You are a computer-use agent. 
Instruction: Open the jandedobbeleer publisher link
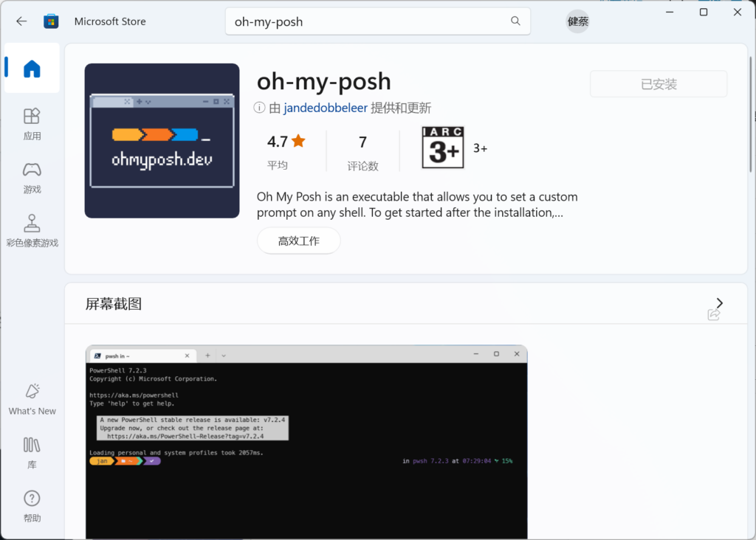pyautogui.click(x=326, y=108)
